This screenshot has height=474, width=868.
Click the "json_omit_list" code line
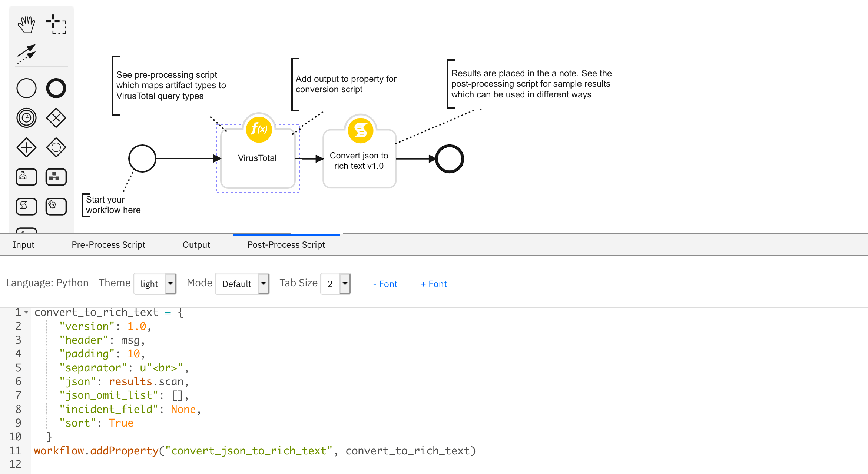click(x=124, y=395)
